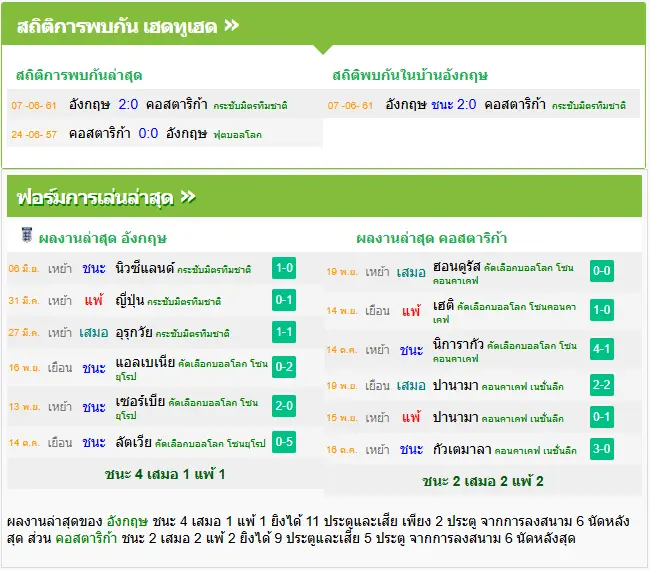Click opponent name อุรุกวัย
This screenshot has width=650, height=570.
coord(134,332)
